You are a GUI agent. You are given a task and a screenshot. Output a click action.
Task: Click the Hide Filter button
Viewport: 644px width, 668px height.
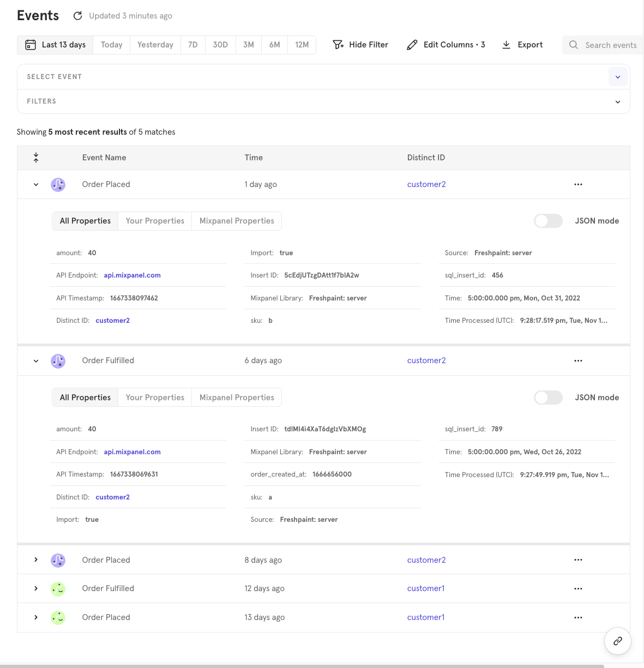[360, 45]
